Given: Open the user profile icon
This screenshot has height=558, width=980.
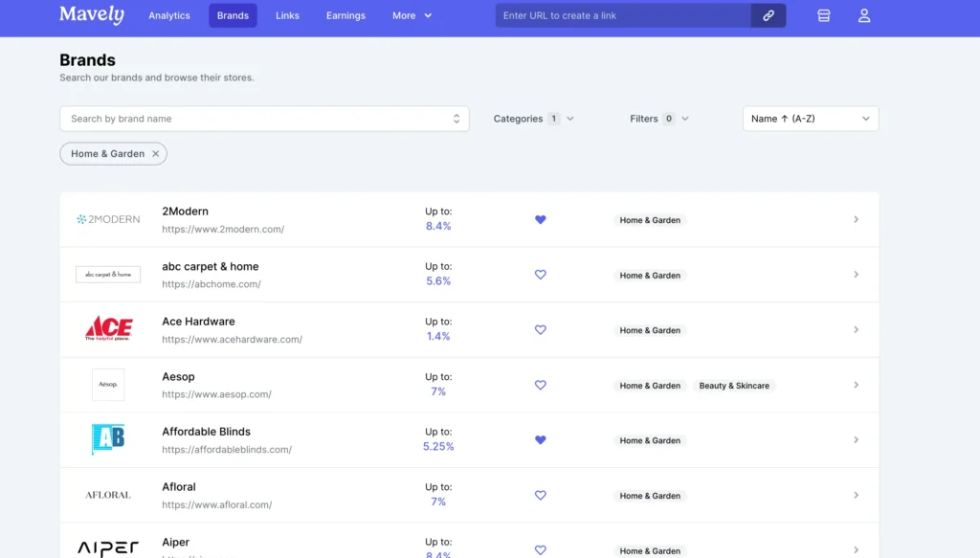Looking at the screenshot, I should tap(864, 15).
